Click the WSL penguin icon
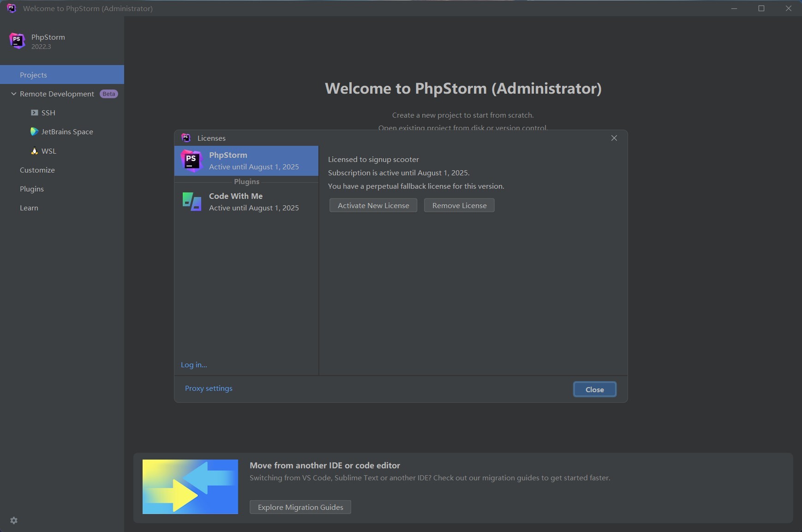Screen dimensions: 802x532 (34, 151)
